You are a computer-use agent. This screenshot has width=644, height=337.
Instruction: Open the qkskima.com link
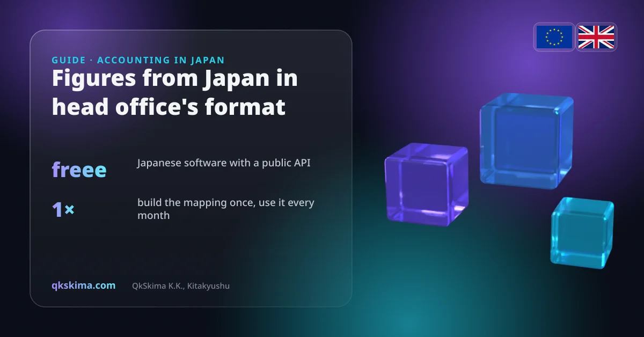pyautogui.click(x=83, y=285)
